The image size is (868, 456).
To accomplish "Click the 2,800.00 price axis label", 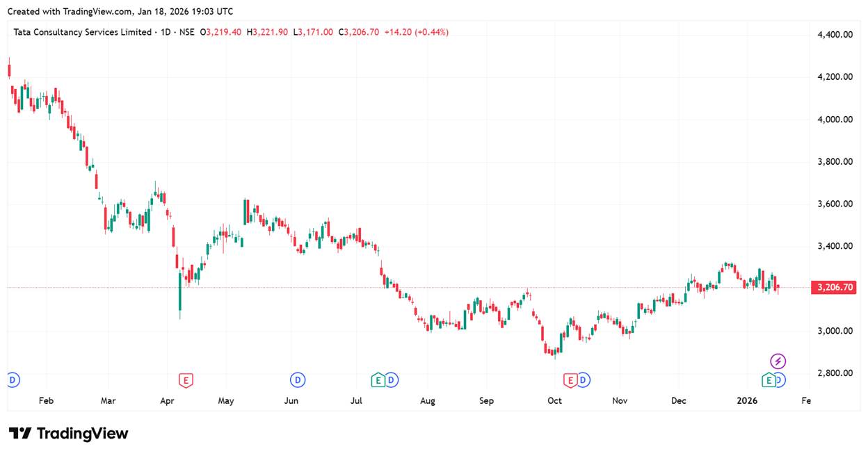I will [835, 373].
